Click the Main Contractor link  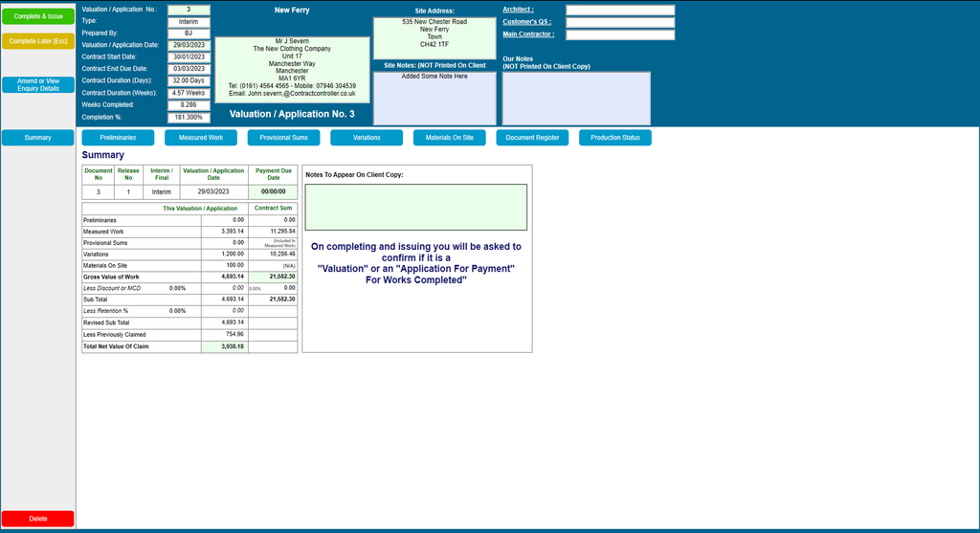pos(528,34)
